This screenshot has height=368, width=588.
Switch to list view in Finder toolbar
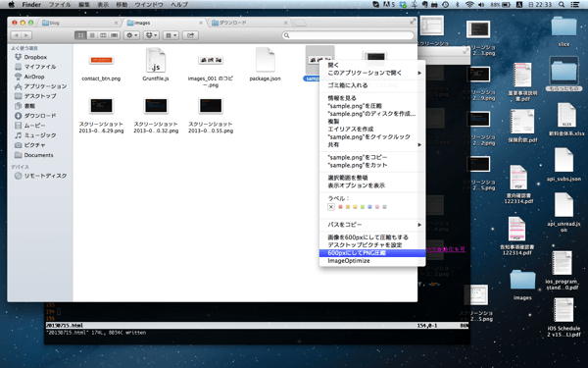point(92,35)
